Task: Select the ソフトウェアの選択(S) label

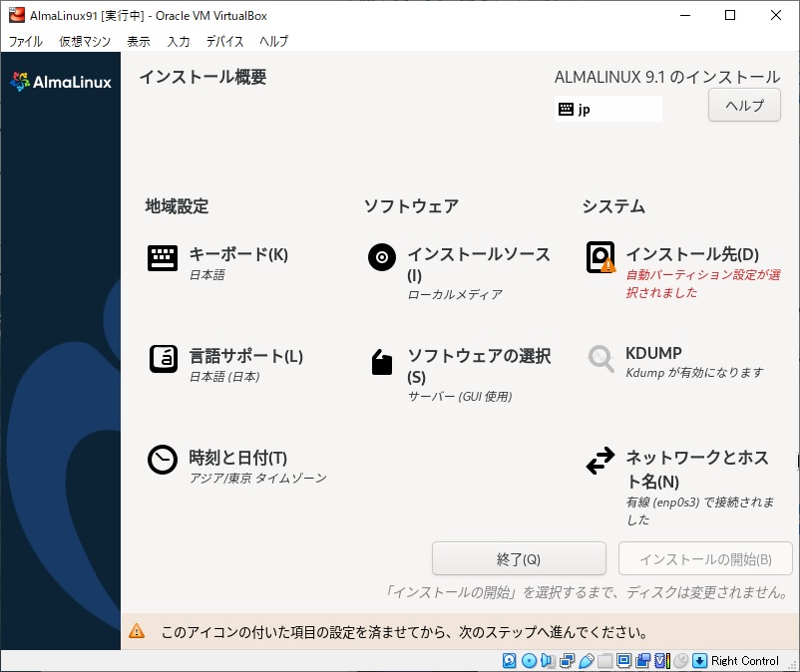Action: point(479,366)
